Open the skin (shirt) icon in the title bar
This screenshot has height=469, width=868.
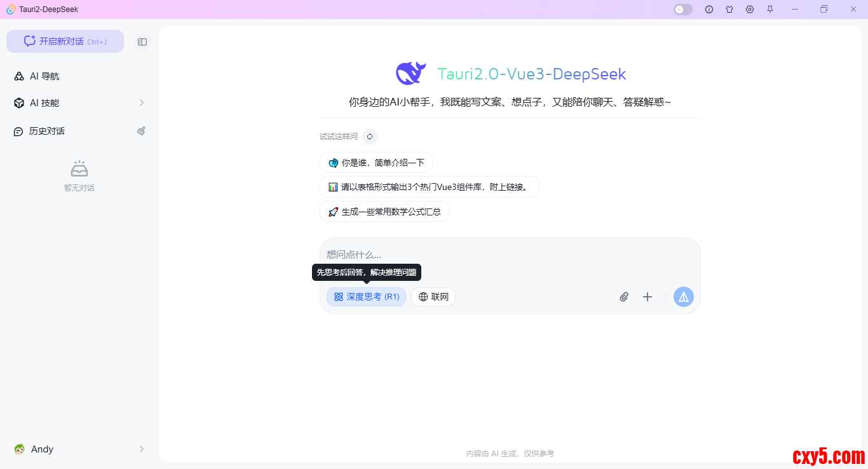point(729,10)
